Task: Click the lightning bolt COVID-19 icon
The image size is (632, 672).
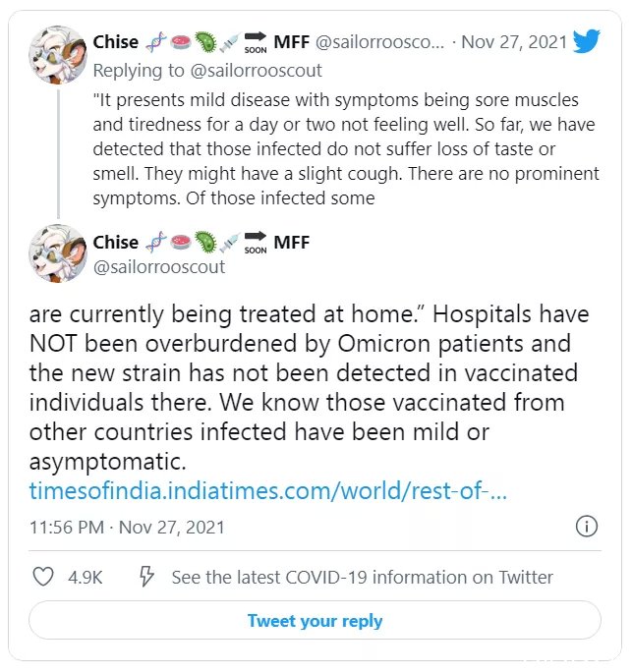Action: 146,577
